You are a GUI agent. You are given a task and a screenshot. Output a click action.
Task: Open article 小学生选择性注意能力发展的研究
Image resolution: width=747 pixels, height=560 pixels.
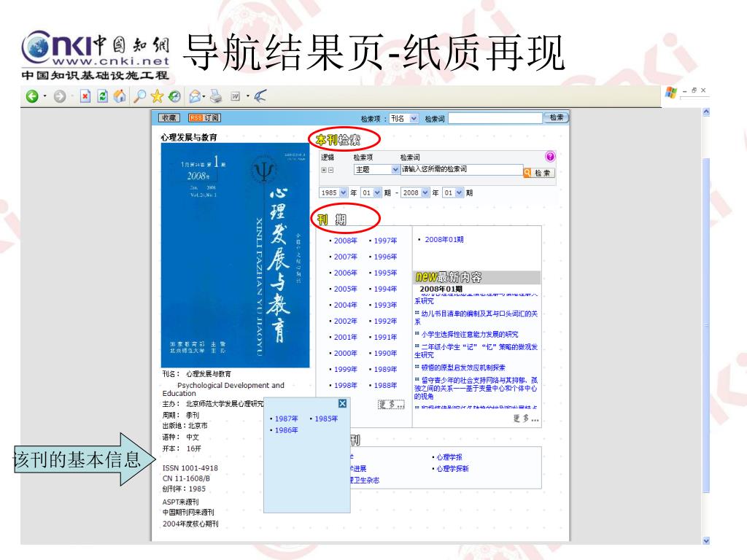[469, 335]
